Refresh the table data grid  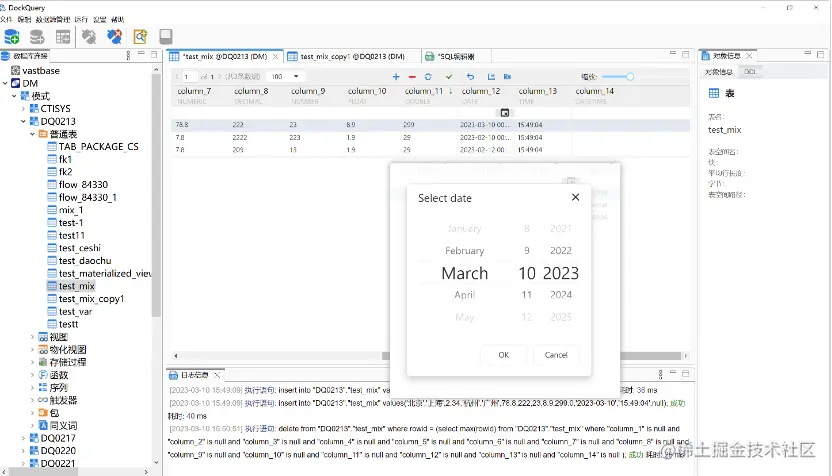tap(428, 77)
